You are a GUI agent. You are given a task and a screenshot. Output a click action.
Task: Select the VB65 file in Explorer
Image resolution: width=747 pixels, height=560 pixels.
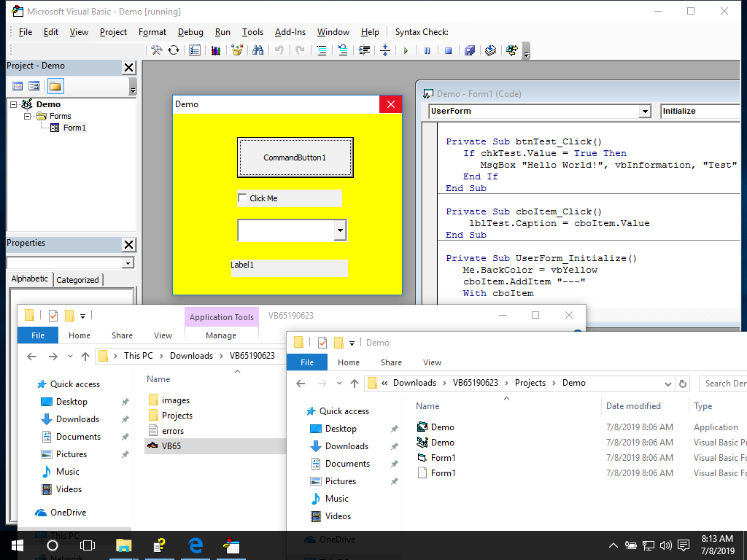171,446
